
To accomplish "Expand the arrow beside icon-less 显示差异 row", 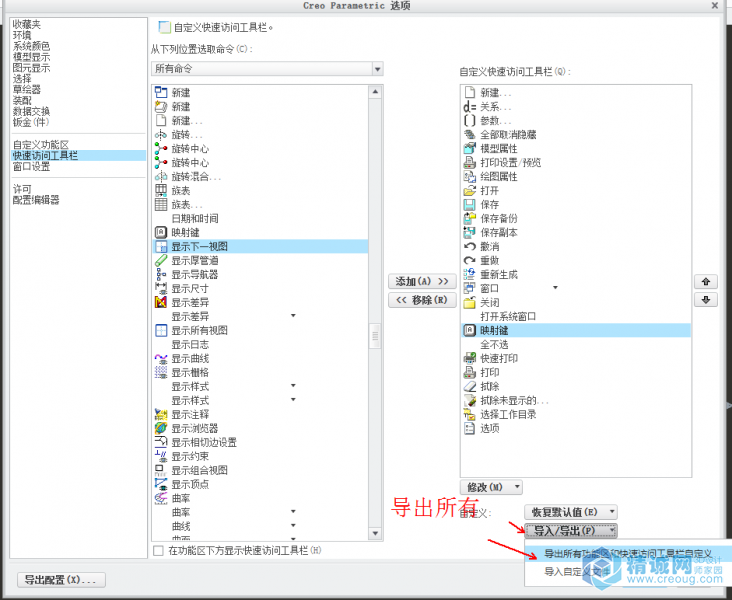I will point(293,316).
